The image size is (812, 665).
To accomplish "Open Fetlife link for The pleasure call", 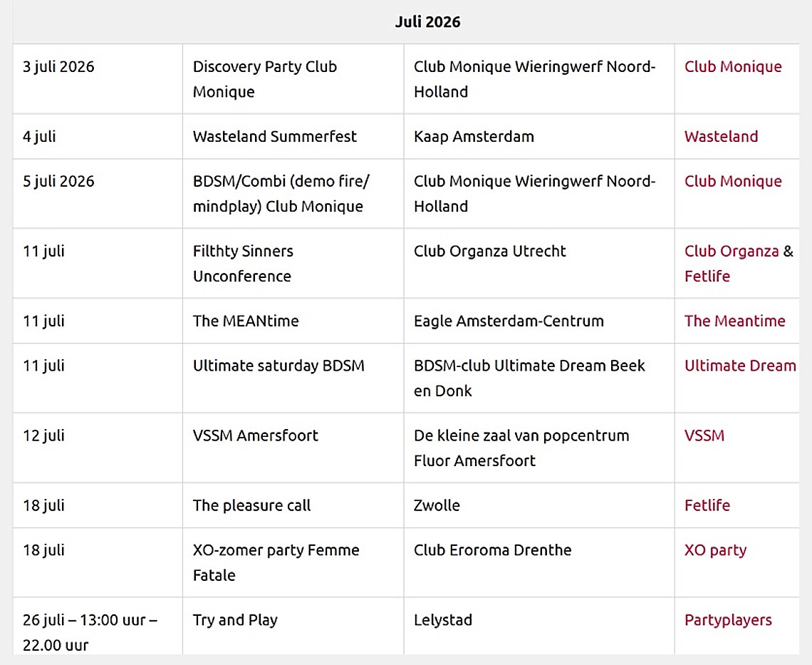I will pos(707,505).
